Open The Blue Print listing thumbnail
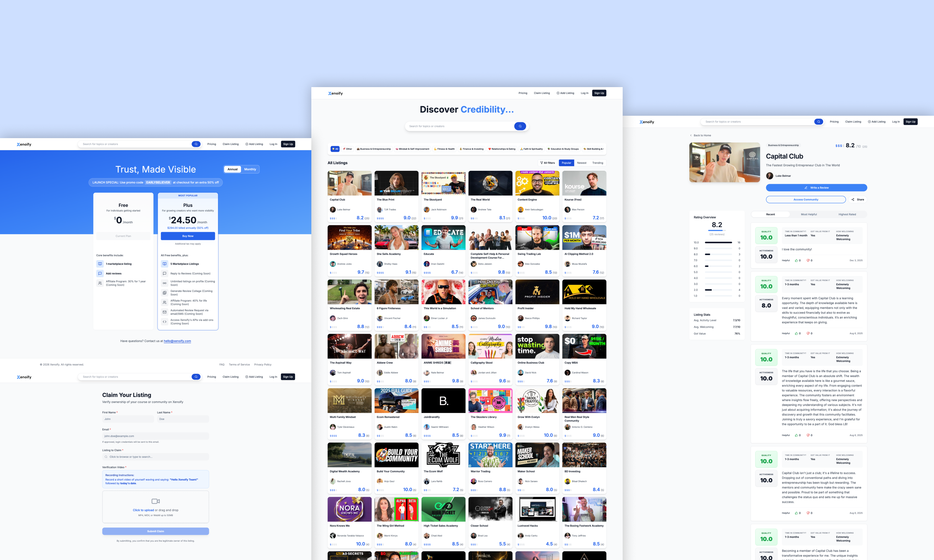 pos(396,183)
